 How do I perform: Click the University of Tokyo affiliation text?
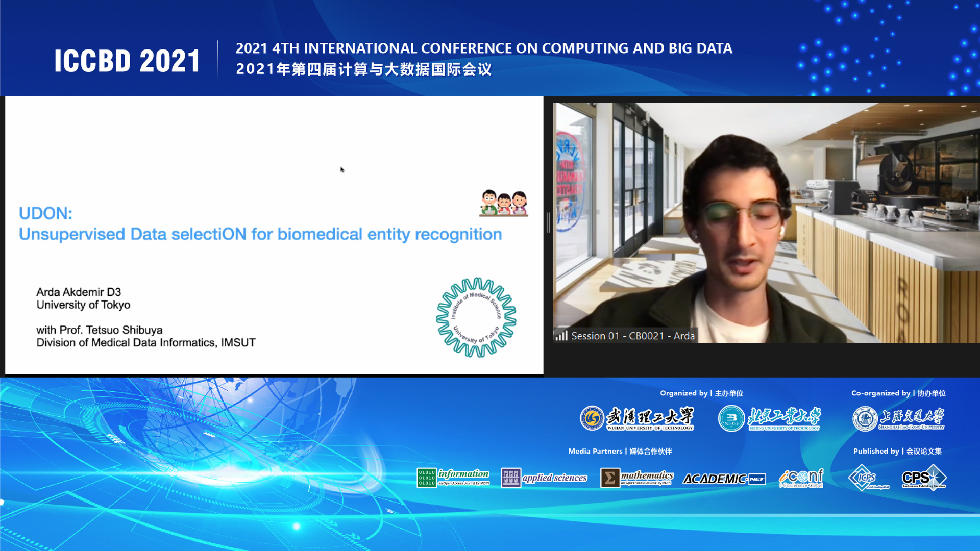[x=83, y=305]
